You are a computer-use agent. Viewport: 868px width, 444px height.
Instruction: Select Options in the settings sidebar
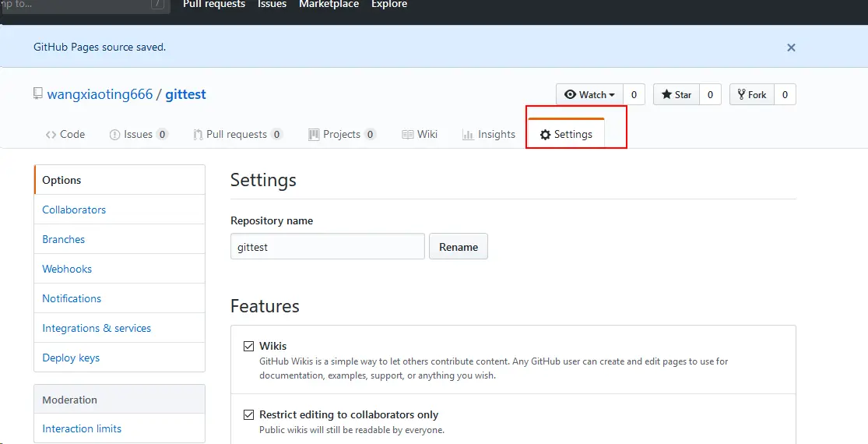120,180
